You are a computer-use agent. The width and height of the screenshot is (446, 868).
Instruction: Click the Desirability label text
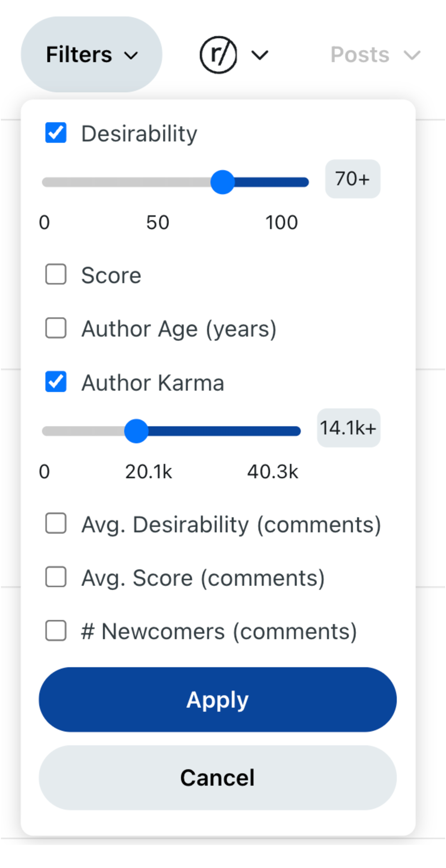coord(139,134)
